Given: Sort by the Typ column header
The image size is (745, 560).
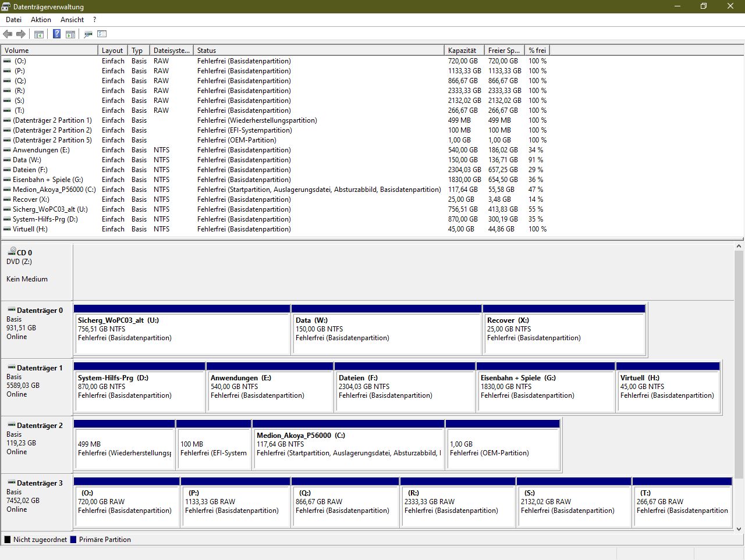Looking at the screenshot, I should pos(139,51).
